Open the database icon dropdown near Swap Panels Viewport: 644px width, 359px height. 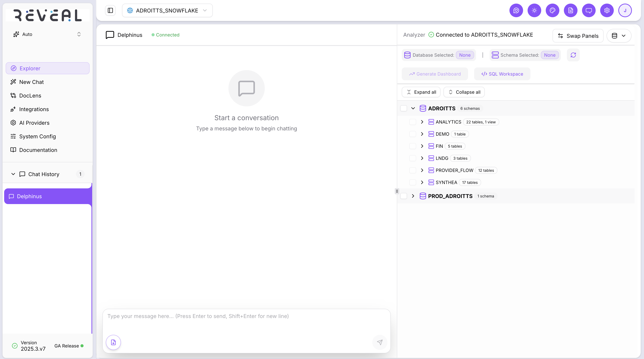pos(619,36)
